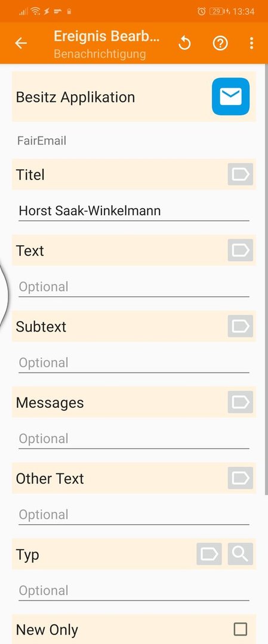Screen dimensions: 268x644
Task: Click the variable tag icon for Titel
Action: 241,174
